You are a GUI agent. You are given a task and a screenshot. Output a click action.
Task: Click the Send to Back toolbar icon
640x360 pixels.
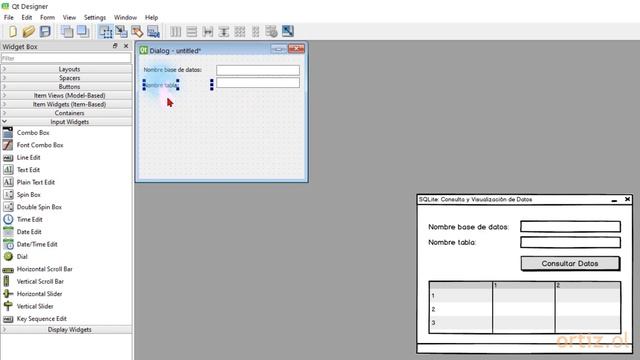[67, 31]
